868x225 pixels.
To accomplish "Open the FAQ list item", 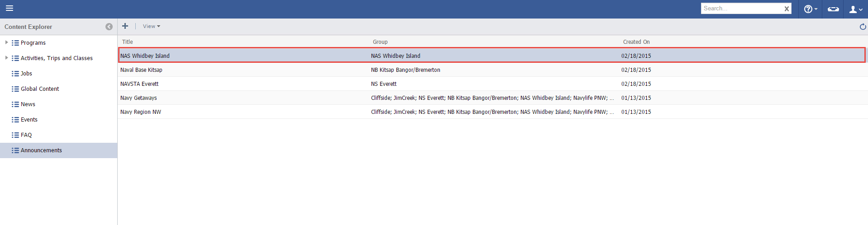I will point(26,135).
